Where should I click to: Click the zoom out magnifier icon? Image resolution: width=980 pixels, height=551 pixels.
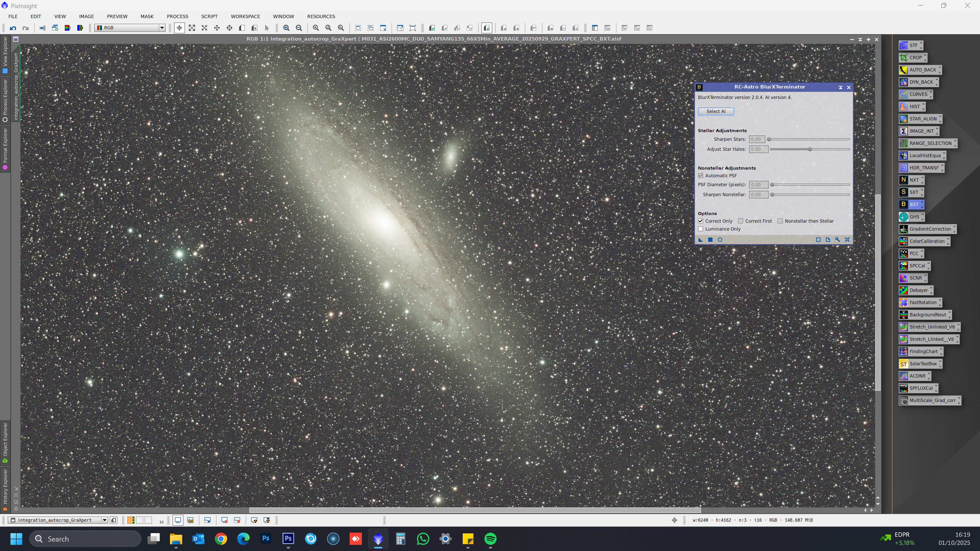click(299, 28)
